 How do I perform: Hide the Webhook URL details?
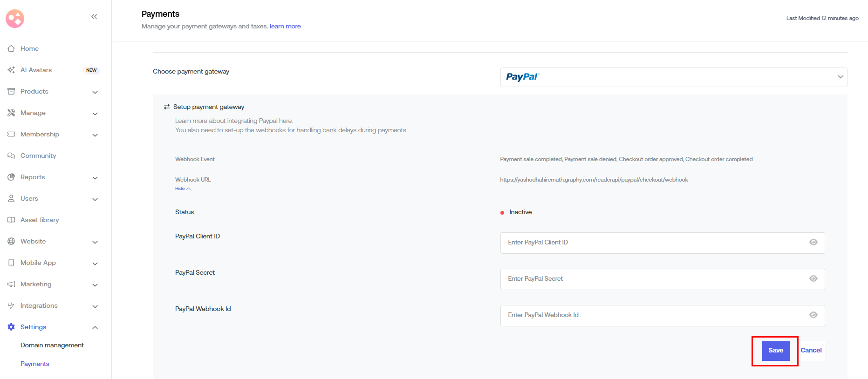pos(183,189)
